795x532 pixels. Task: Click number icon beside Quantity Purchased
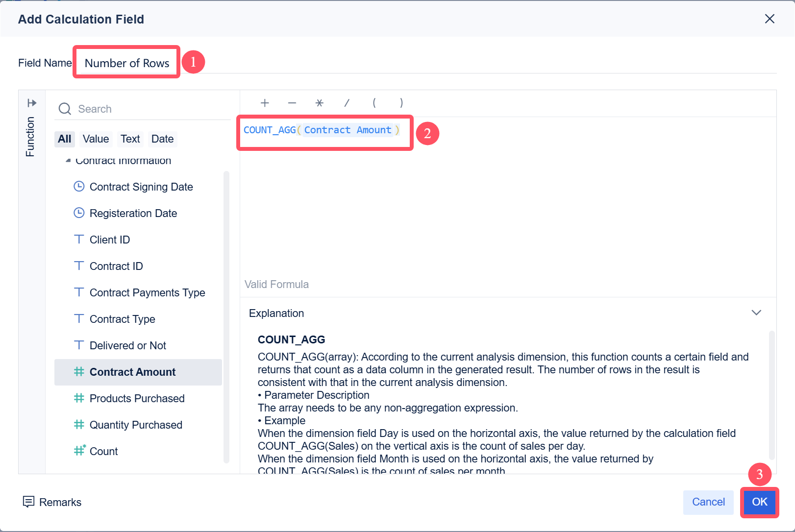pyautogui.click(x=79, y=425)
